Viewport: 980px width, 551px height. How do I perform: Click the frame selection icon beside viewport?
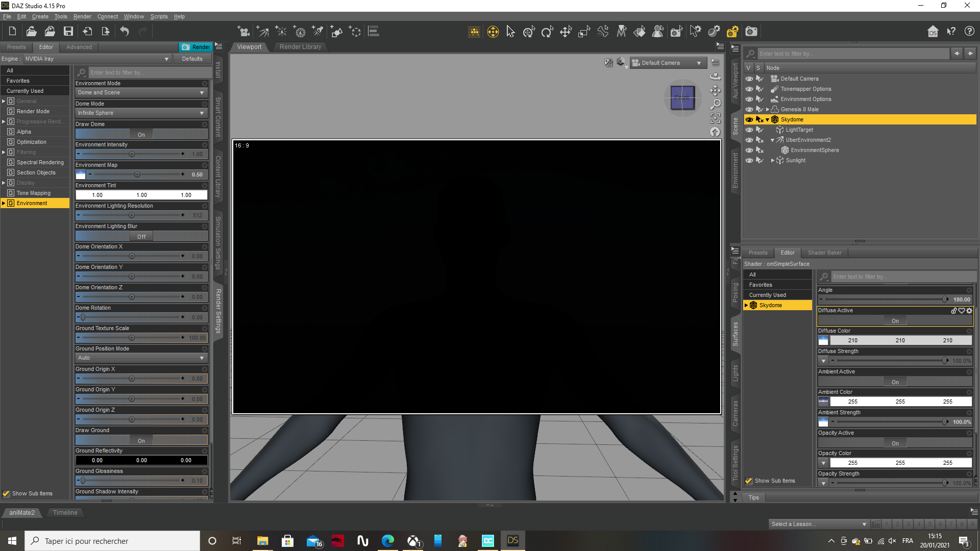click(x=715, y=118)
